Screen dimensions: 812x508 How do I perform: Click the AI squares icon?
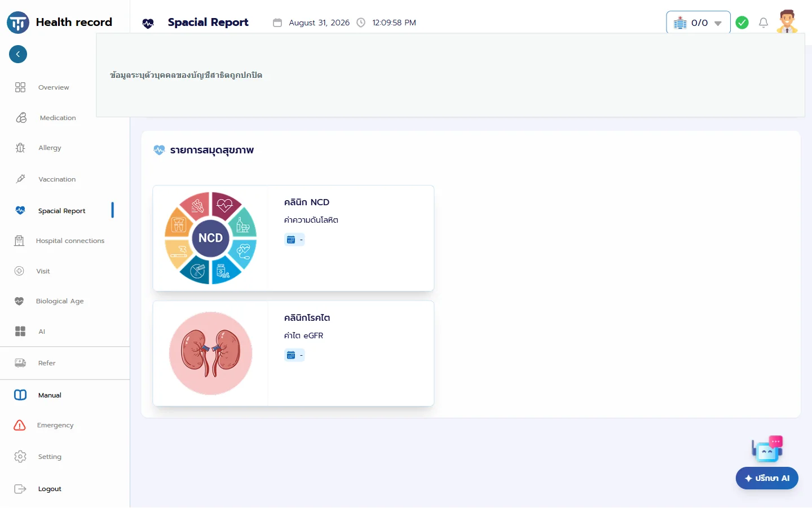[x=20, y=332]
